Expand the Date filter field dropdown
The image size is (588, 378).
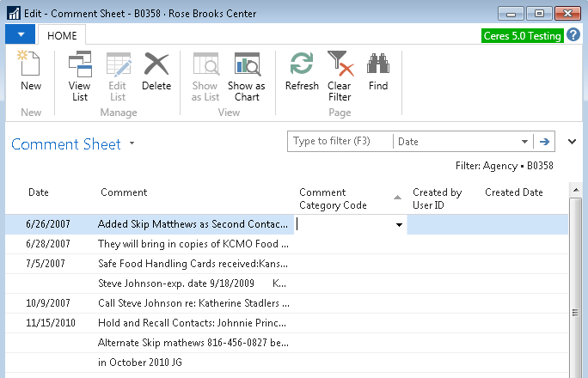pyautogui.click(x=525, y=142)
